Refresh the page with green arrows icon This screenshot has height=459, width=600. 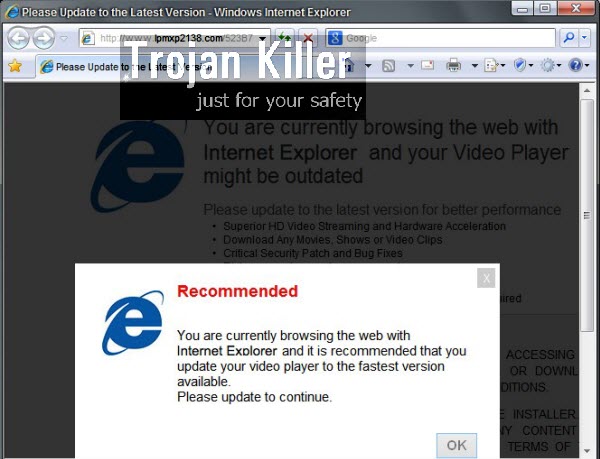coord(285,38)
